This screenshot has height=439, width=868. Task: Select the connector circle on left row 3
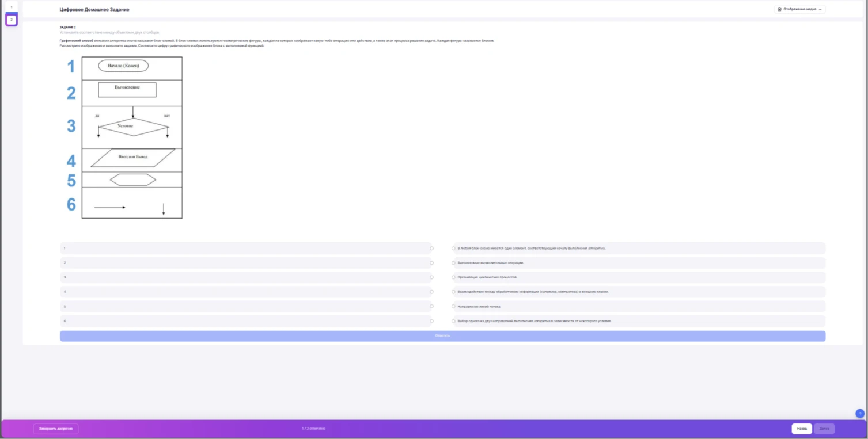(x=431, y=277)
